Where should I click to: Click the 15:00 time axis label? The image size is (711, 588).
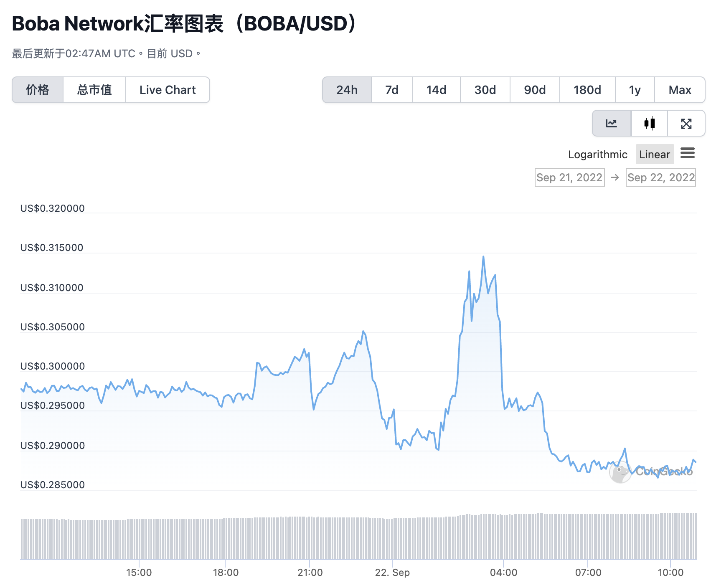coord(139,572)
